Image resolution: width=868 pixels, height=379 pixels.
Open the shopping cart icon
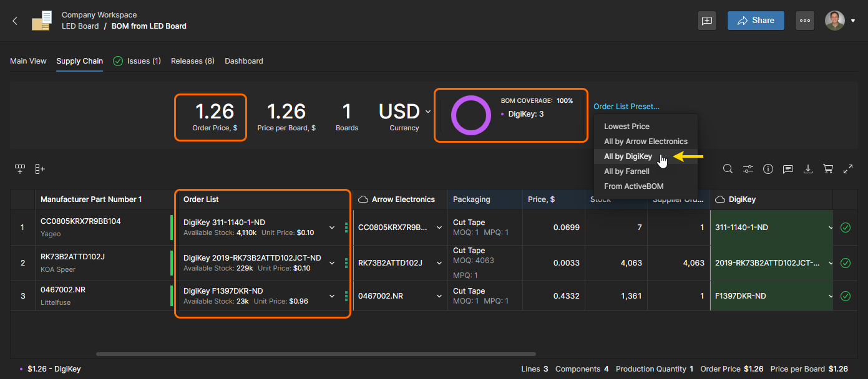[828, 169]
